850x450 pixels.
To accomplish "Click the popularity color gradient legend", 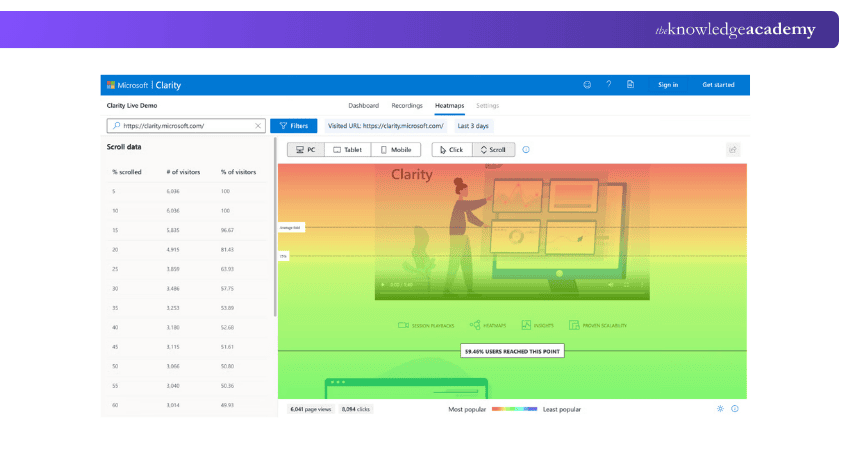I will (x=514, y=409).
